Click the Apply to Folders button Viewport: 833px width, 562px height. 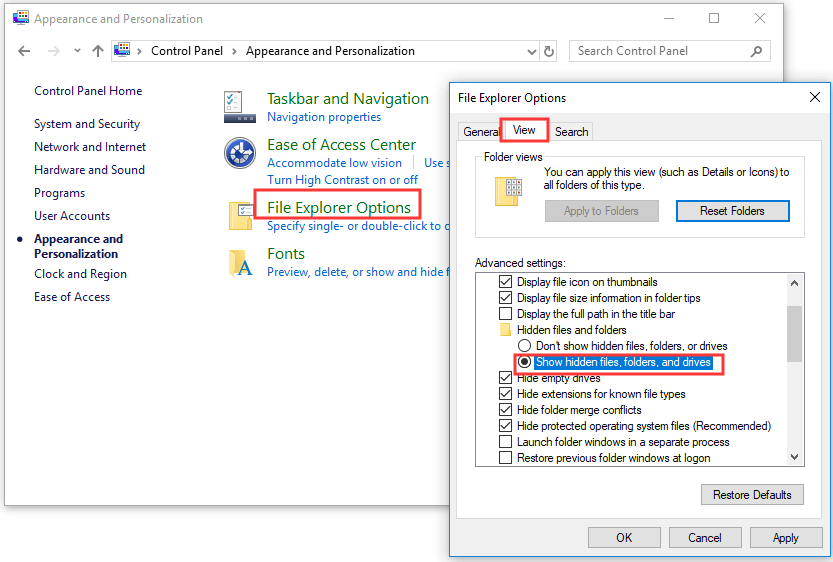coord(601,211)
